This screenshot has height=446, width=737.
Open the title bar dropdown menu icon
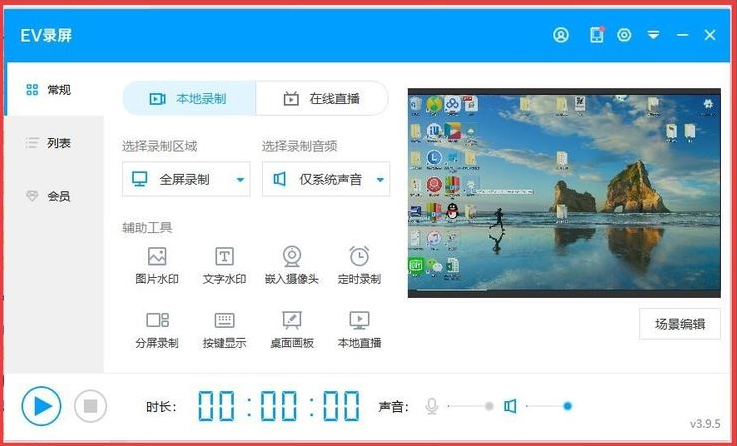point(653,35)
